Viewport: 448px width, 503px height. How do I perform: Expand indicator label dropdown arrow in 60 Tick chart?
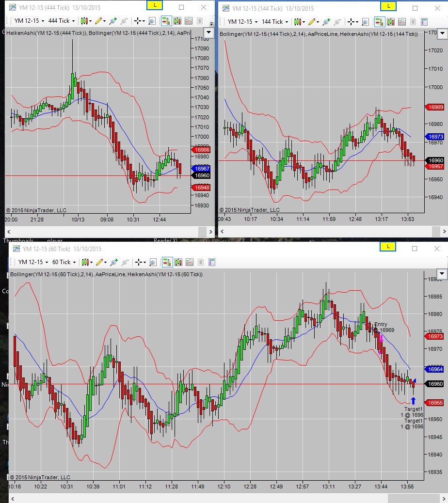pyautogui.click(x=442, y=274)
